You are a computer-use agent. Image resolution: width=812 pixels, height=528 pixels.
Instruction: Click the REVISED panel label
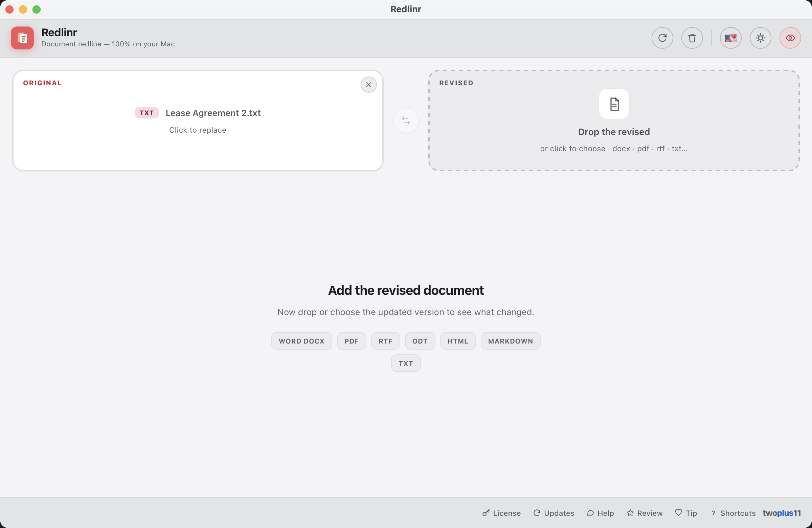pos(456,83)
